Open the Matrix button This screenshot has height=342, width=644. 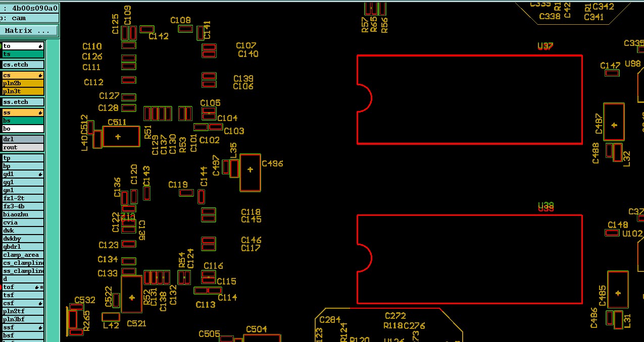(x=29, y=31)
